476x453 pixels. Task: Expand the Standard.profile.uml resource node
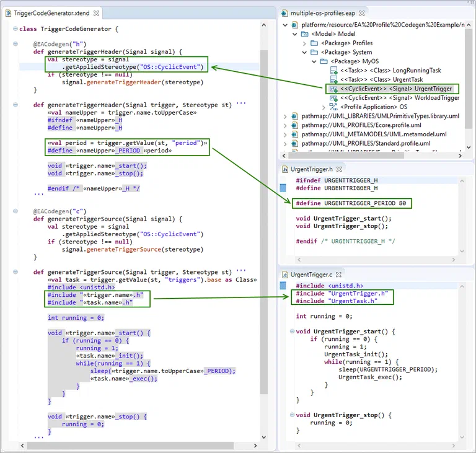click(x=285, y=144)
